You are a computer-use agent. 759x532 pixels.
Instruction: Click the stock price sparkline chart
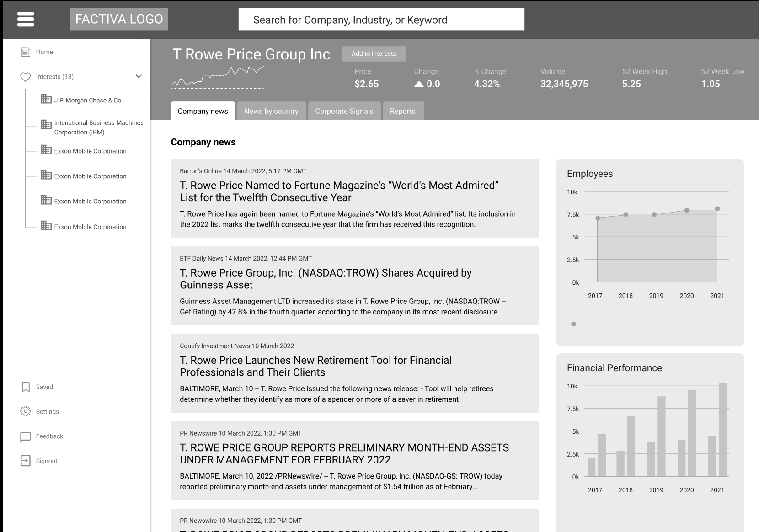pos(218,77)
